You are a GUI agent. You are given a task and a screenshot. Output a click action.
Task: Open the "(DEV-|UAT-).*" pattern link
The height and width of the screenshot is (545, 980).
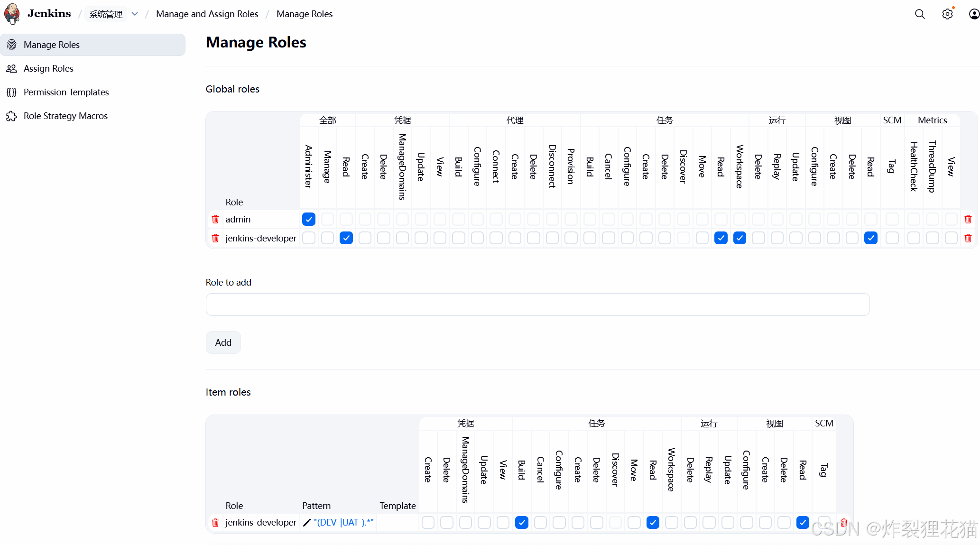343,523
